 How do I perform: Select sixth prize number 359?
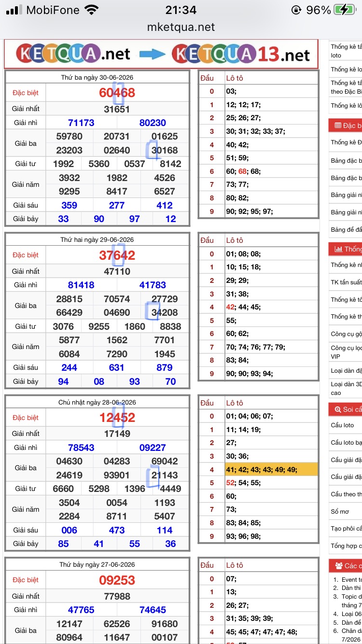69,205
